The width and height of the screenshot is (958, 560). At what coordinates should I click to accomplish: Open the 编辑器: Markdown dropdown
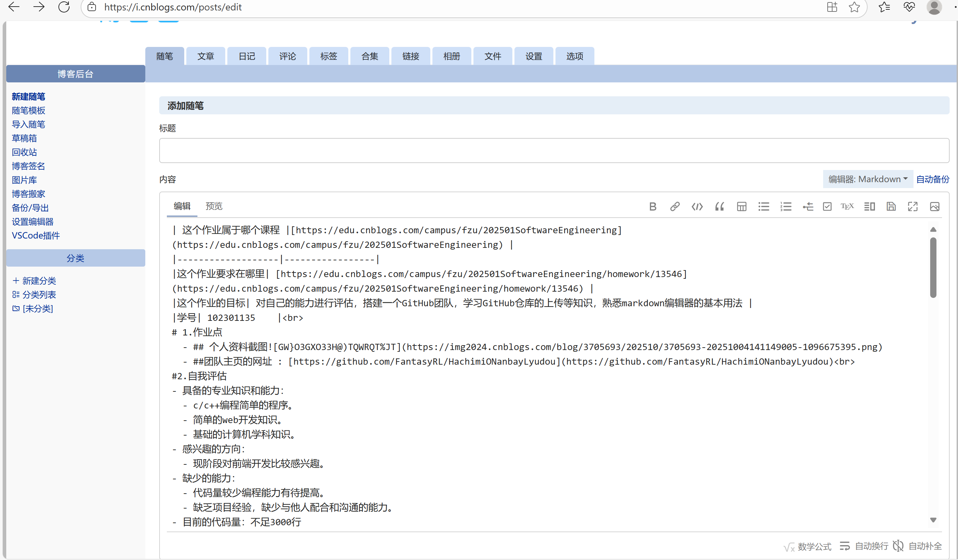(868, 179)
